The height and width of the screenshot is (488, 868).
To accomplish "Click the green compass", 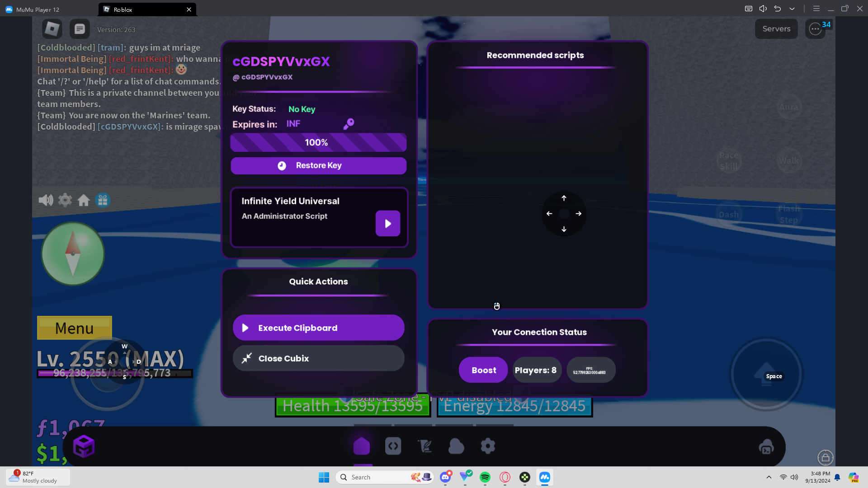I will coord(73,253).
